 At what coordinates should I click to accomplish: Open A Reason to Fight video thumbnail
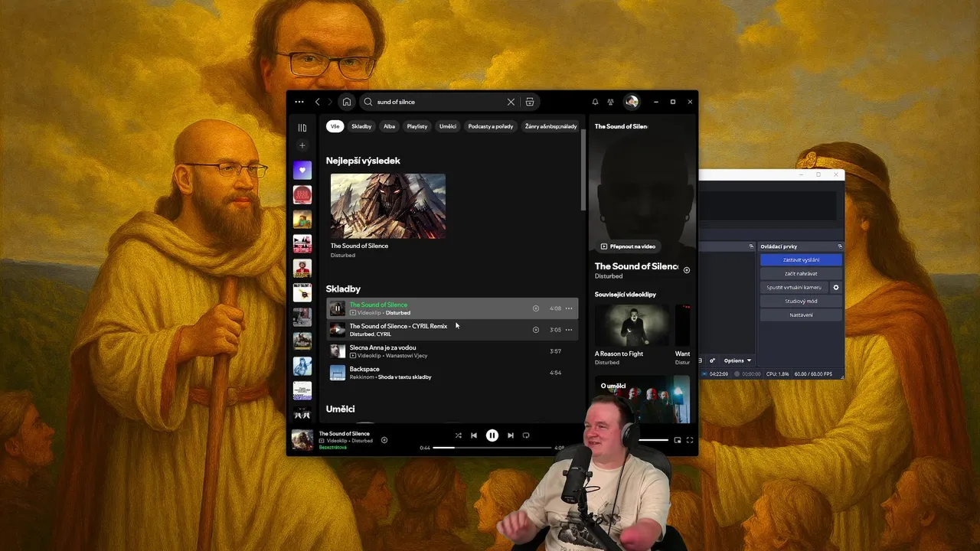pyautogui.click(x=632, y=325)
